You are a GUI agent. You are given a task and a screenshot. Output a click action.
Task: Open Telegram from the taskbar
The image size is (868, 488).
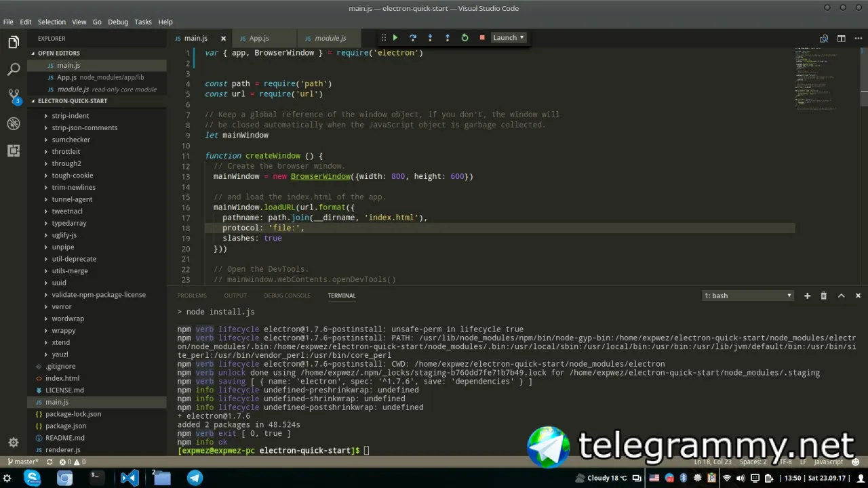click(x=195, y=478)
